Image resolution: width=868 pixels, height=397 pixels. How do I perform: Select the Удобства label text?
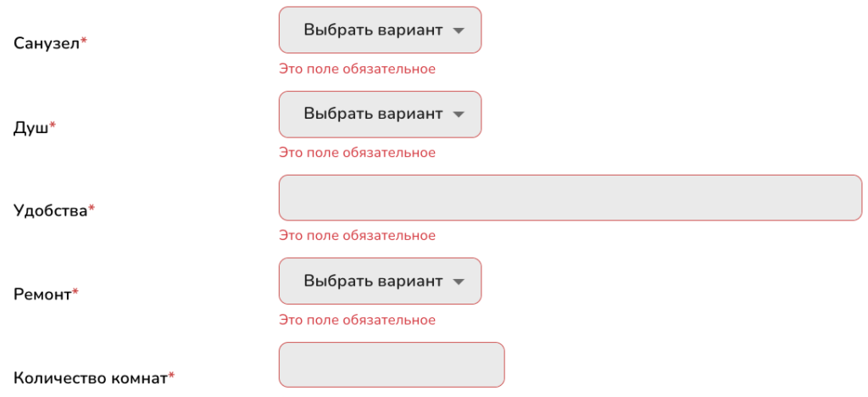pos(51,210)
